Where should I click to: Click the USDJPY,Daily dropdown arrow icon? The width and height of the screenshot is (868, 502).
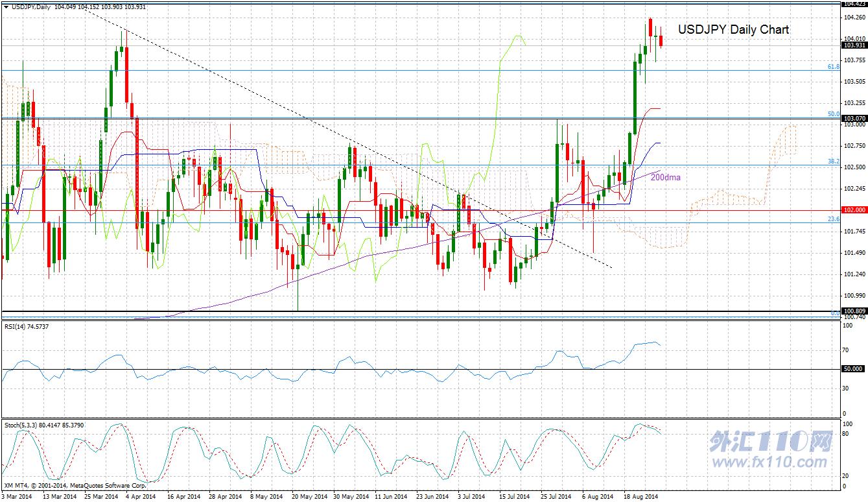[6, 6]
